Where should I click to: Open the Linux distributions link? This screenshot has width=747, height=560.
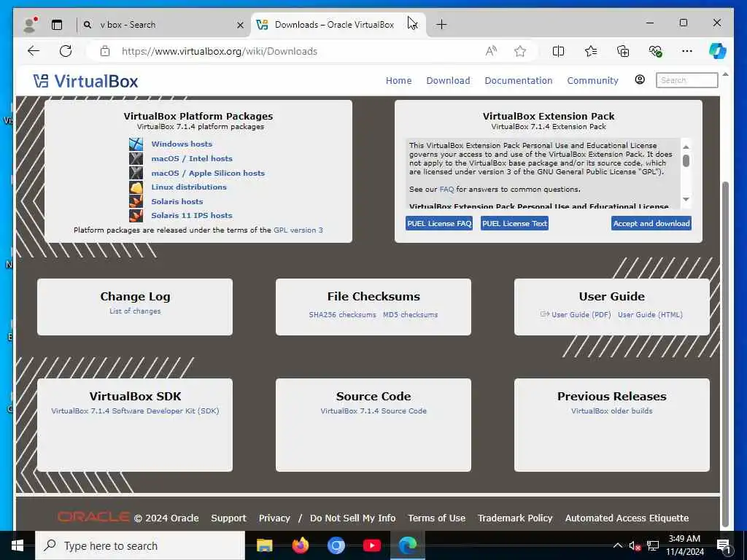(189, 187)
